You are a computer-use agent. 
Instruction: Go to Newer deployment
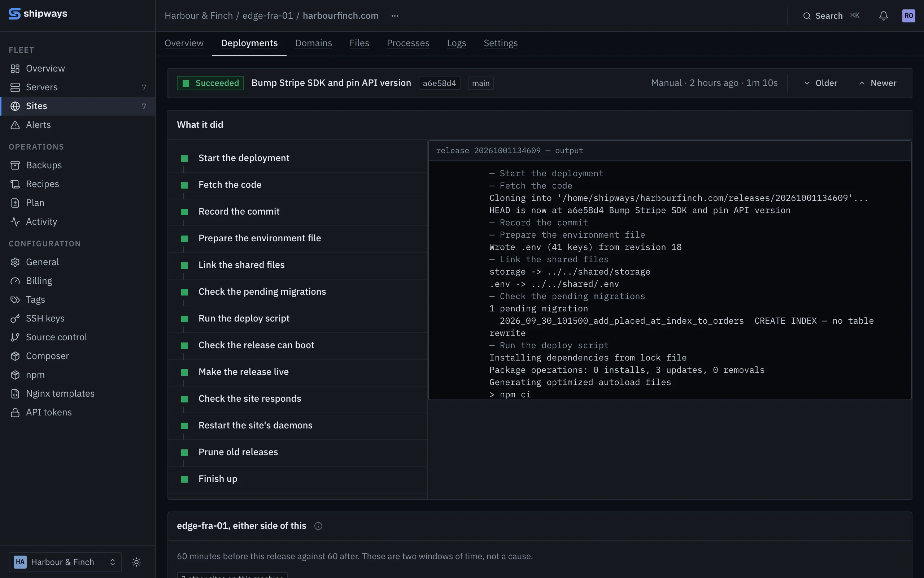877,83
